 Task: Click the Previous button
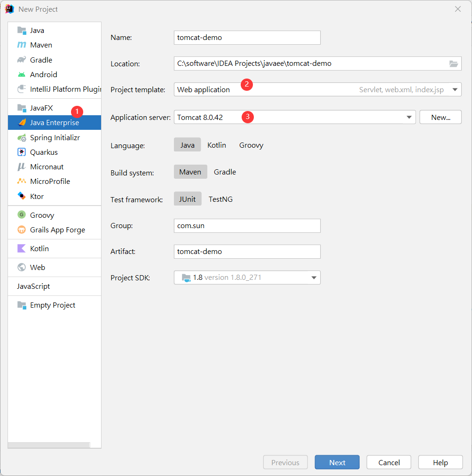click(x=285, y=462)
